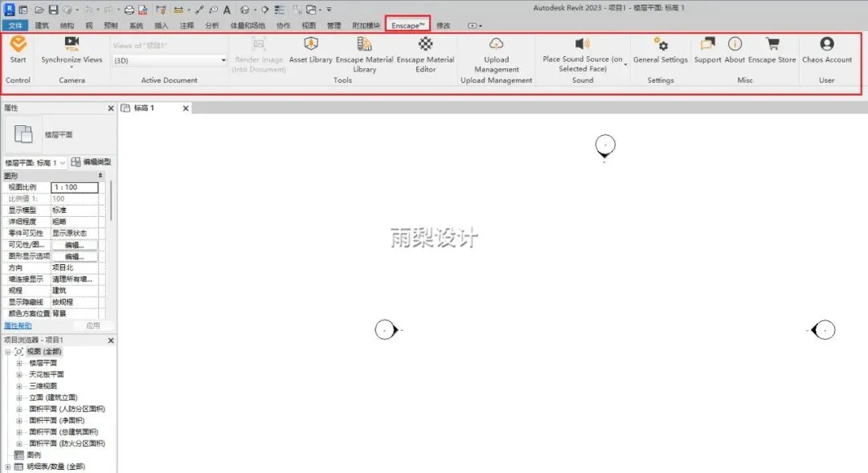Image resolution: width=868 pixels, height=473 pixels.
Task: Open Enscape General Settings
Action: tap(661, 51)
